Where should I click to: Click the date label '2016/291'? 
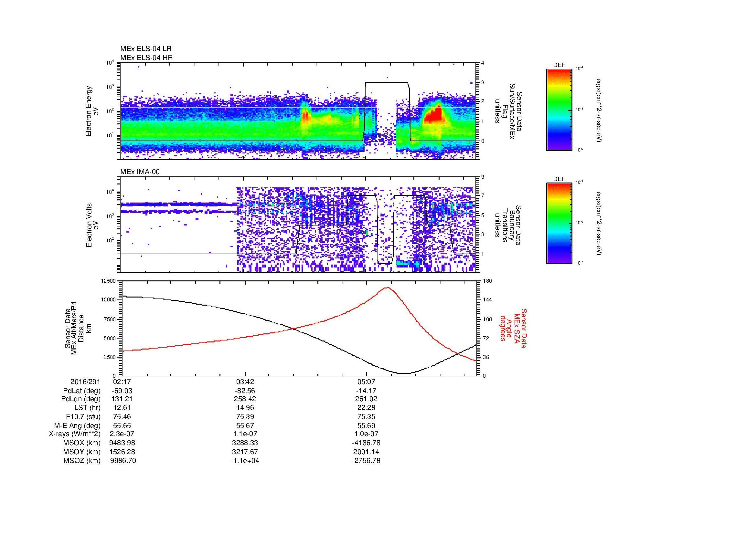pyautogui.click(x=85, y=382)
